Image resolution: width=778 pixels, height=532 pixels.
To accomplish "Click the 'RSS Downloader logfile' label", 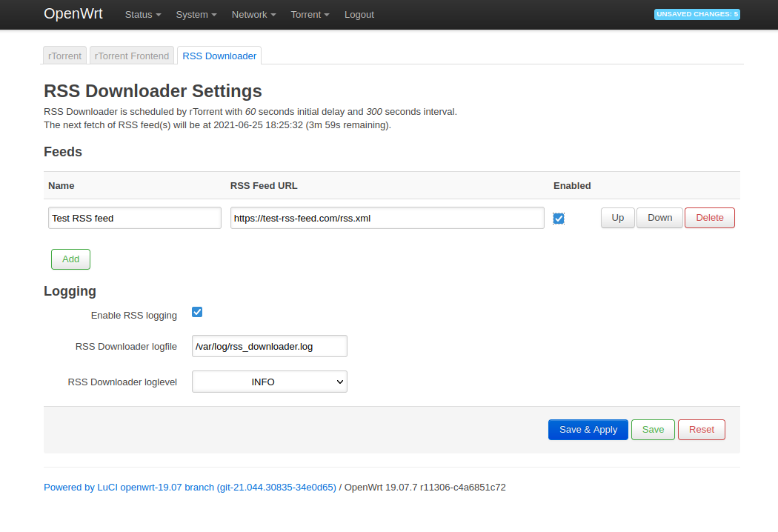I will point(126,347).
